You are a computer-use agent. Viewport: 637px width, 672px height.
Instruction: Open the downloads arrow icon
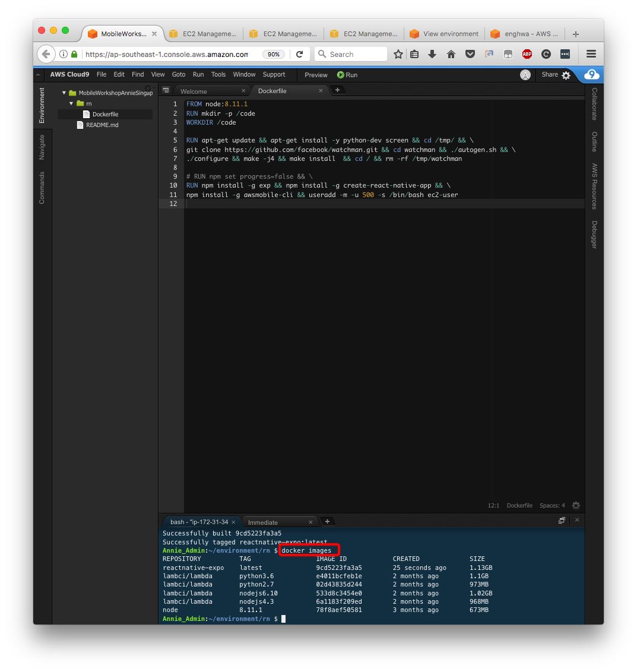432,54
